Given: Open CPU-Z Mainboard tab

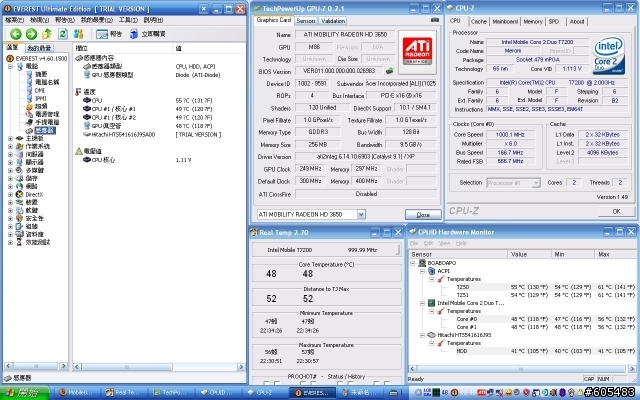Looking at the screenshot, I should coord(505,21).
